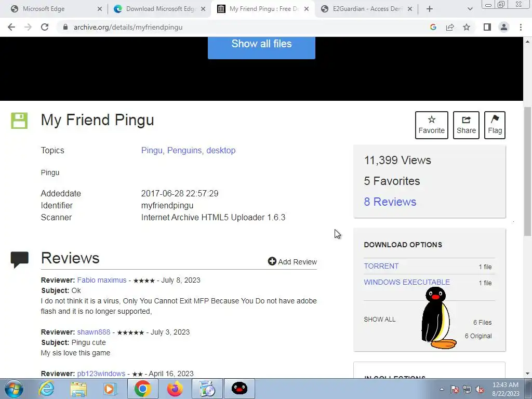Screen dimensions: 532x399
Task: Click the browser back arrow
Action: pos(11,27)
